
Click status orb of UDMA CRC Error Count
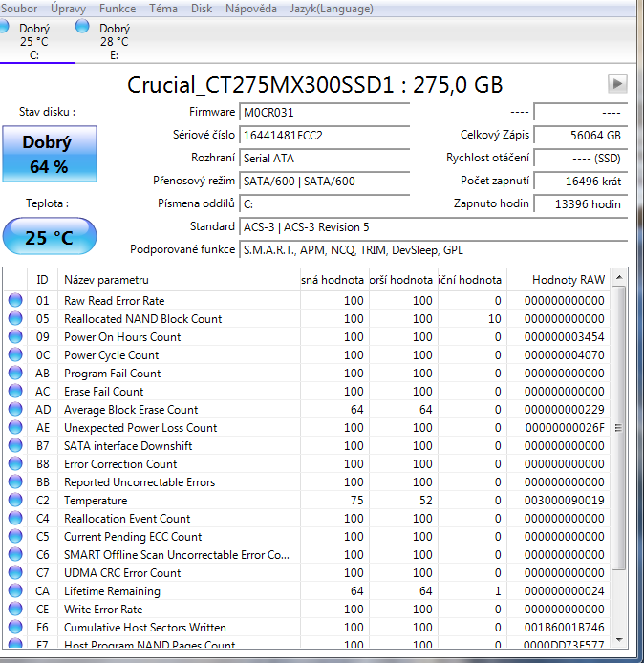click(15, 572)
